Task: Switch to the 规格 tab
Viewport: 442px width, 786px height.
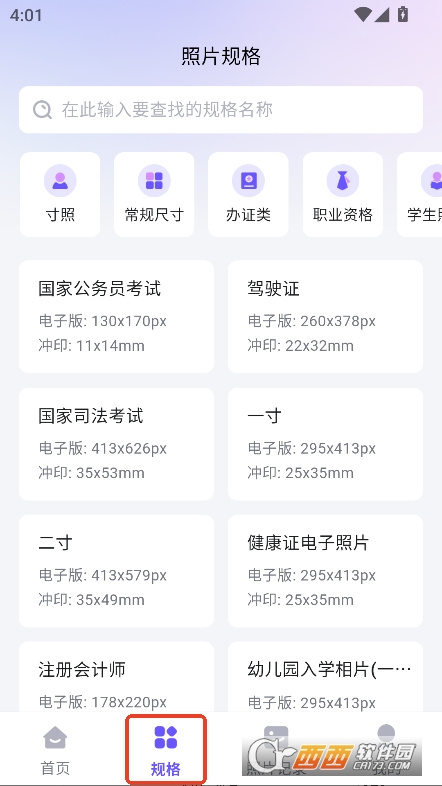Action: [166, 750]
